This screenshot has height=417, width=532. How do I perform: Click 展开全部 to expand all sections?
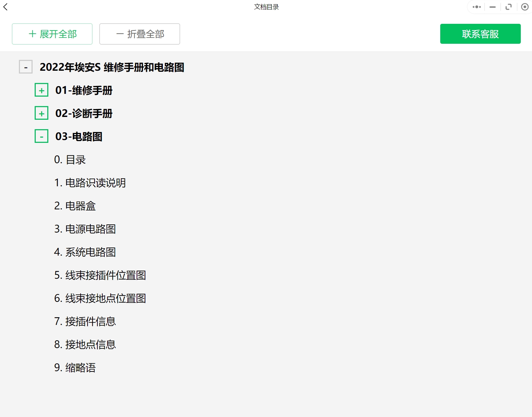pyautogui.click(x=52, y=34)
